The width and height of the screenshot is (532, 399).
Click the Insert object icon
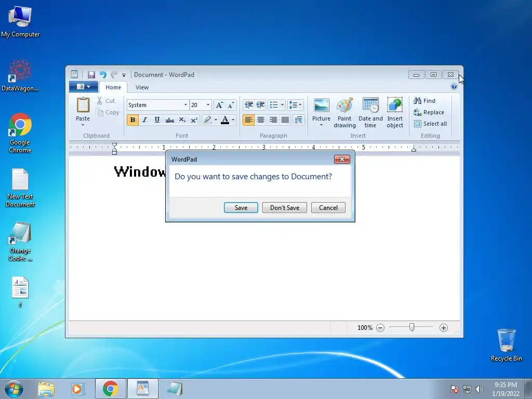point(395,112)
